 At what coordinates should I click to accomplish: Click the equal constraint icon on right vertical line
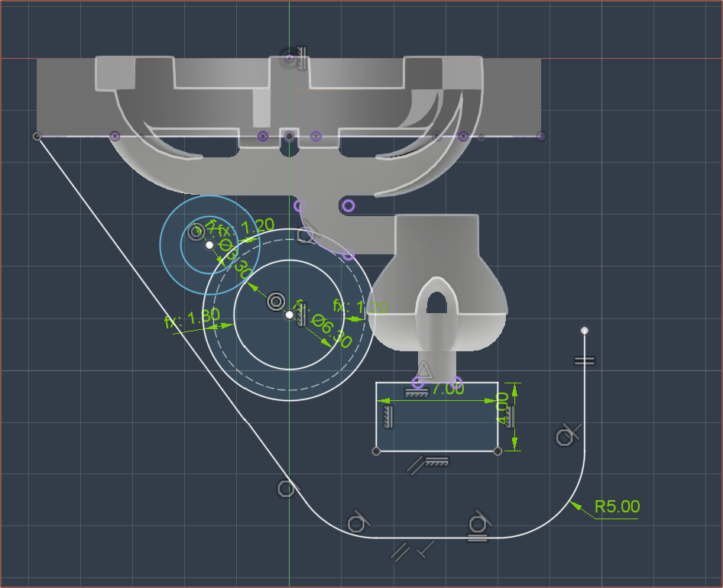click(x=584, y=360)
